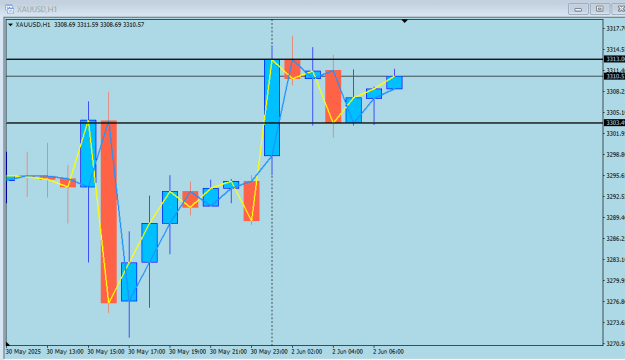Minimize the XAUUSD,H1 chart window
Screen dimensions: 625x360
[x=578, y=9]
